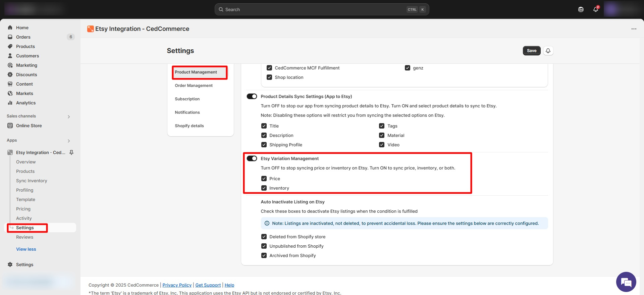Expand the Apps section chevron
This screenshot has height=295, width=644.
click(69, 141)
